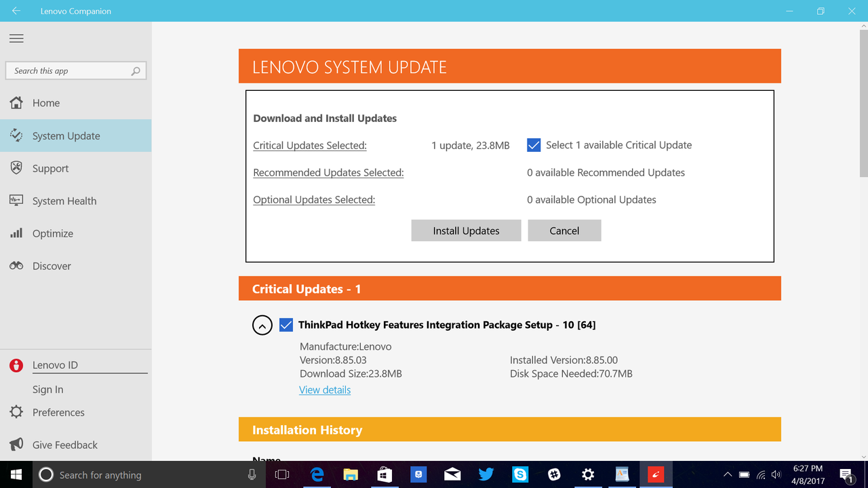Viewport: 868px width, 488px height.
Task: Click "0 available Recommended Updates" text
Action: point(606,172)
